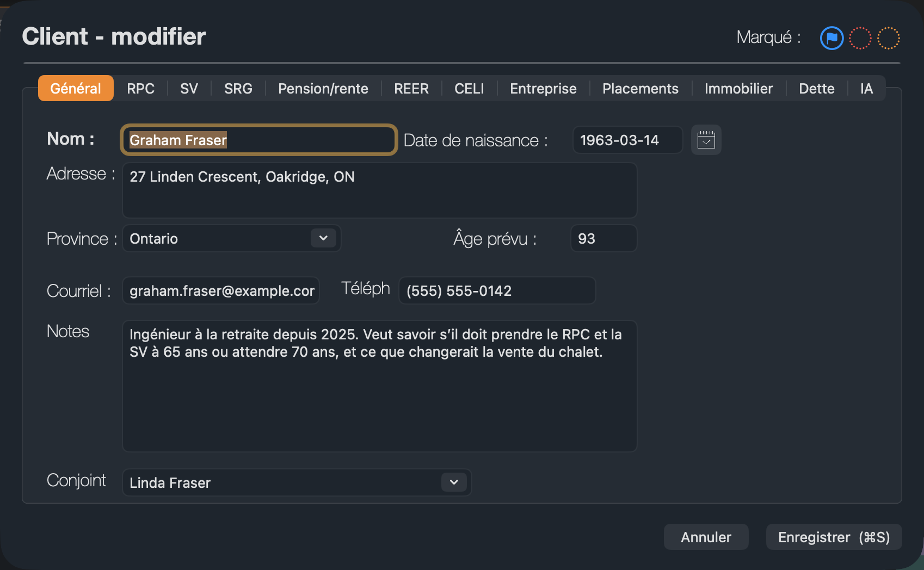Select the Général tab
This screenshot has height=570, width=924.
(76, 88)
